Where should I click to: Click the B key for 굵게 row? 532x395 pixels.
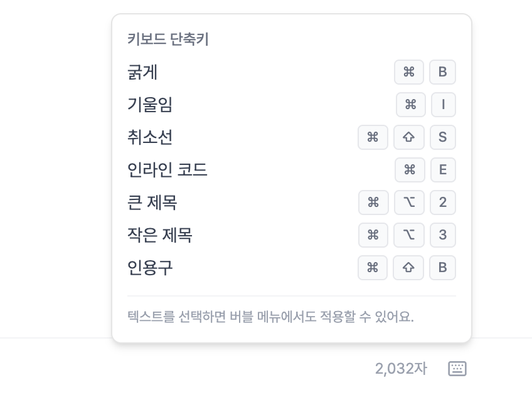point(442,72)
